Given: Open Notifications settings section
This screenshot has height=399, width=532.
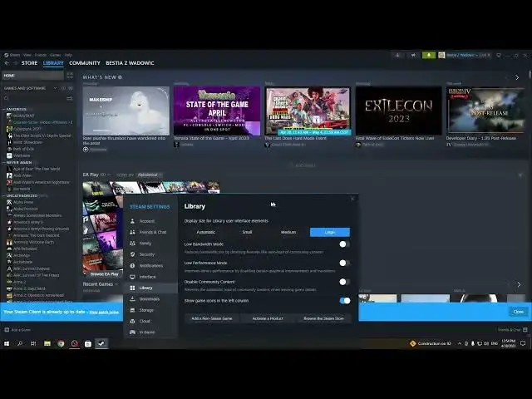Looking at the screenshot, I should (x=150, y=266).
